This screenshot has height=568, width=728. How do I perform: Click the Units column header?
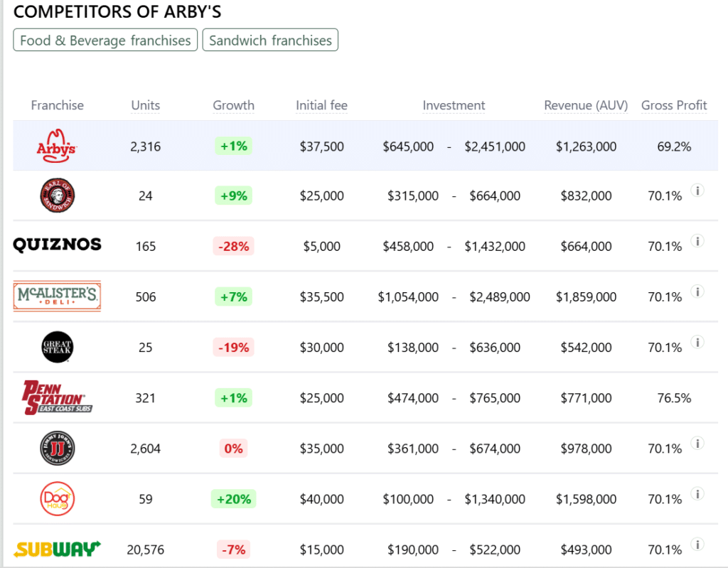tap(145, 105)
